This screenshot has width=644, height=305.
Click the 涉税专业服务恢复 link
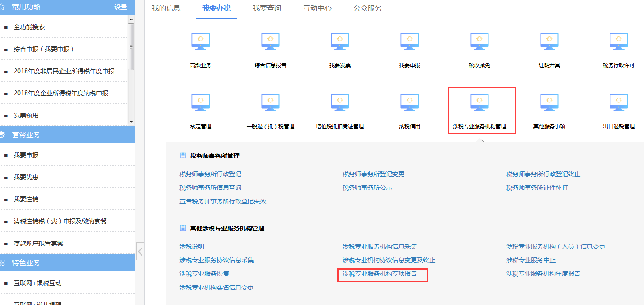click(204, 274)
